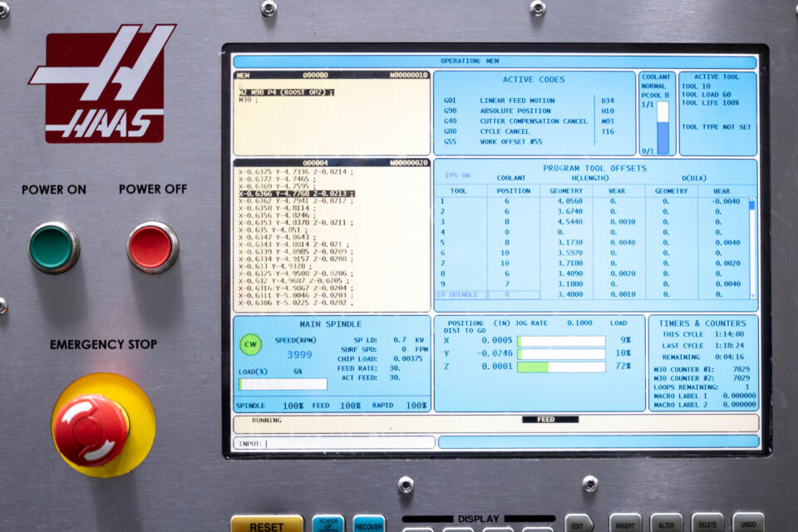The width and height of the screenshot is (798, 532).
Task: Click the X axis load bar
Action: coord(561,341)
